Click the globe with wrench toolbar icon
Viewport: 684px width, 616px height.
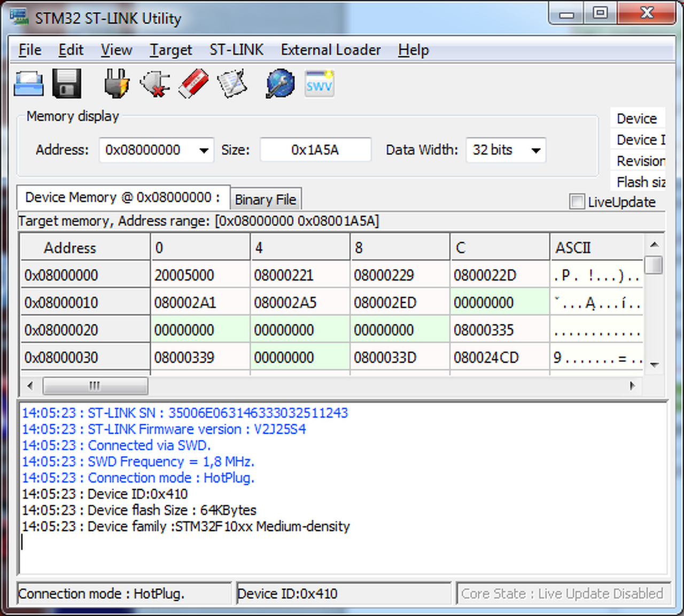point(280,84)
